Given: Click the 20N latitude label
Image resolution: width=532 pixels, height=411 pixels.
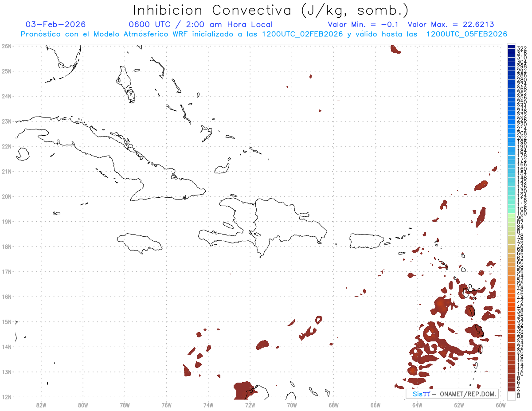Looking at the screenshot, I should coord(7,196).
